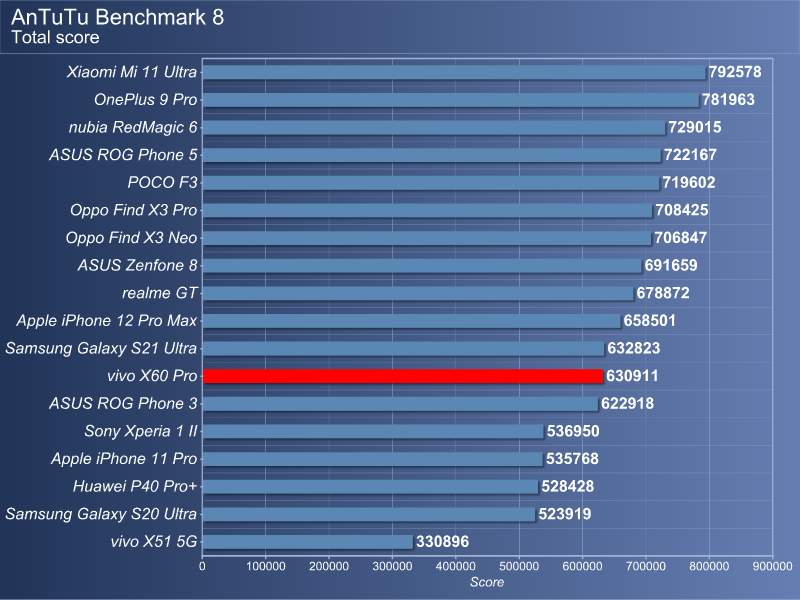Click the Huawei P40 Pro+ bar
The width and height of the screenshot is (800, 600).
pyautogui.click(x=370, y=486)
